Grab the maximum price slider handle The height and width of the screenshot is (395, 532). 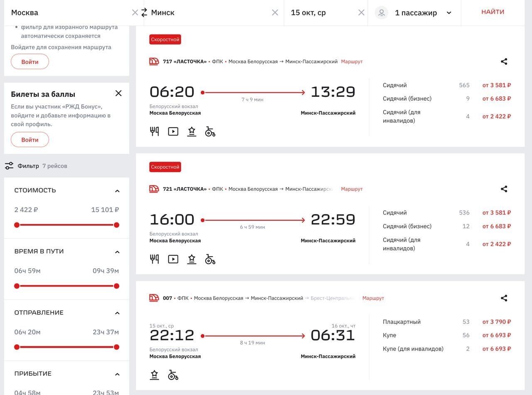coord(116,225)
